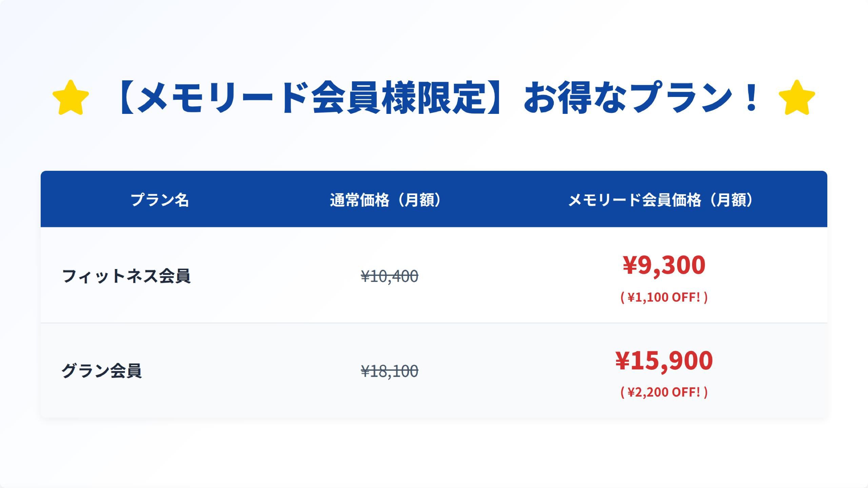This screenshot has height=488, width=868.
Task: Click the exclamation mark ending the title
Action: [x=752, y=98]
